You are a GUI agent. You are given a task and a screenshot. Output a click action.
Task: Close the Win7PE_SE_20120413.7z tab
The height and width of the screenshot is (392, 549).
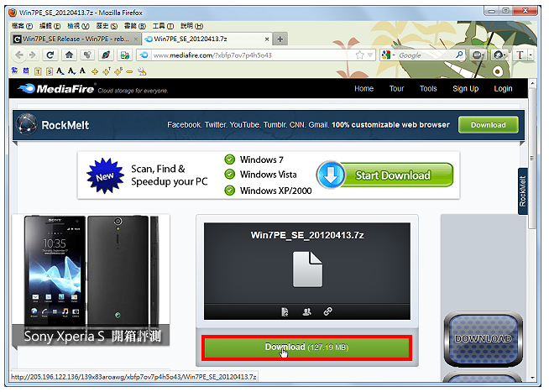point(267,39)
